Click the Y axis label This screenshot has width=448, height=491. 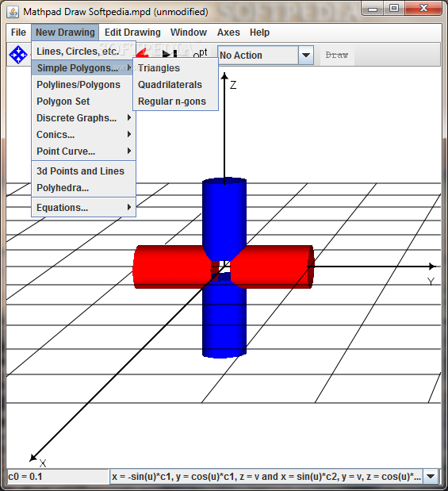pos(431,282)
